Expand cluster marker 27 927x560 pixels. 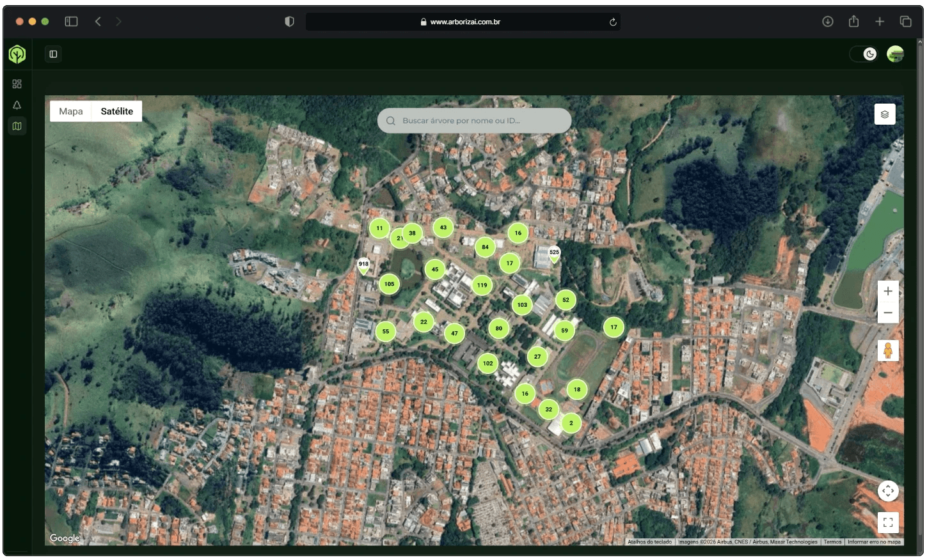pyautogui.click(x=537, y=357)
